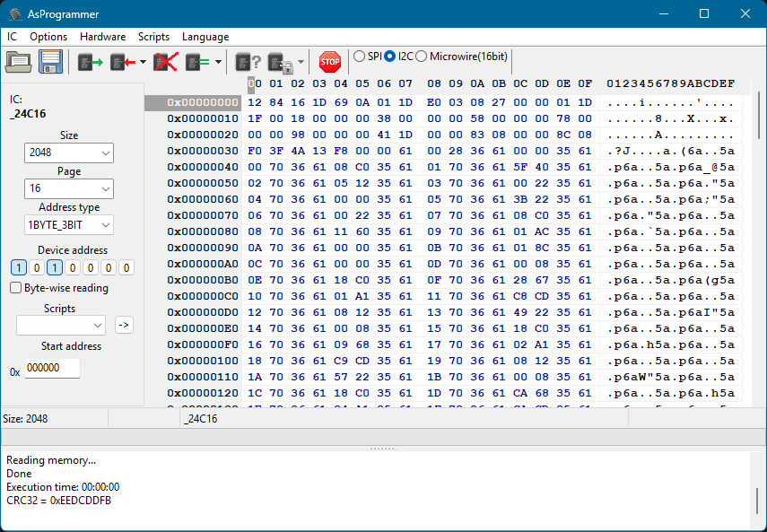Save the read memory dump
767x532 pixels.
(50, 61)
